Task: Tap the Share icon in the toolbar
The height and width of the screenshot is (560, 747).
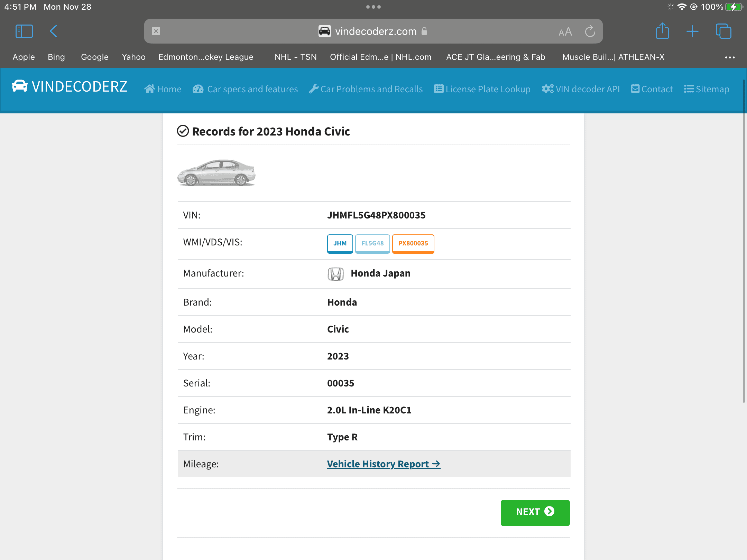Action: pos(662,31)
